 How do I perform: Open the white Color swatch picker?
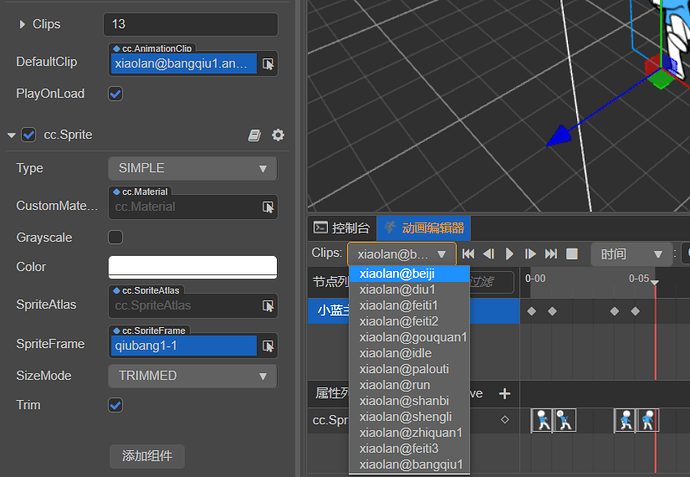193,267
